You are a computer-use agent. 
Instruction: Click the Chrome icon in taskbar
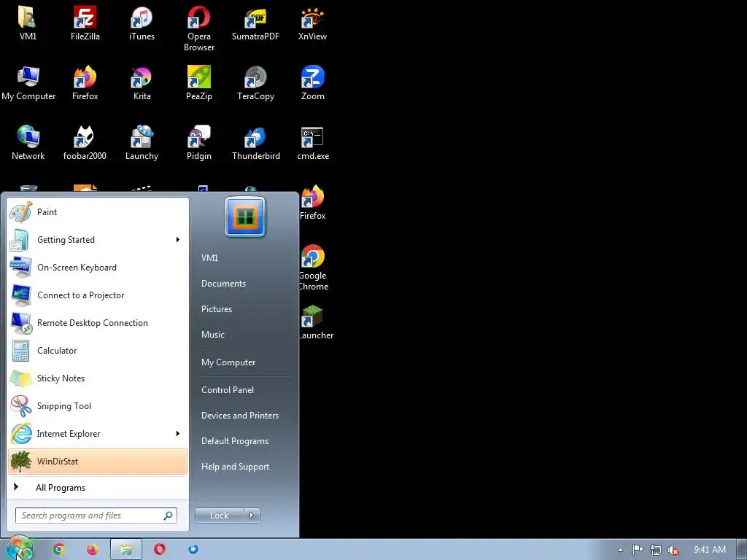(59, 549)
